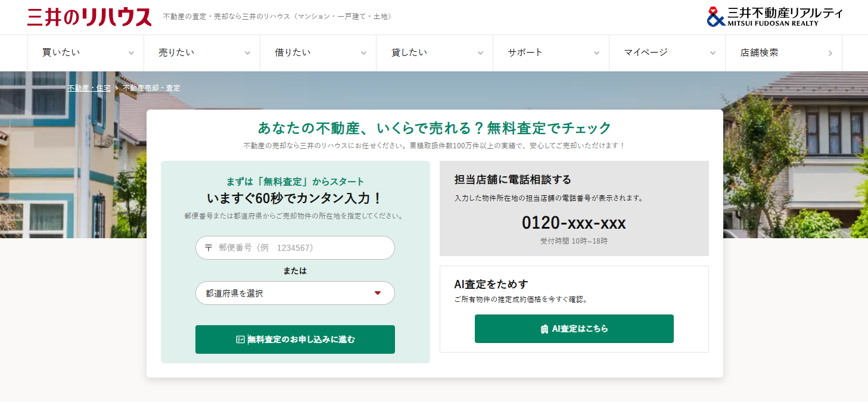Open the サポート menu

(551, 52)
